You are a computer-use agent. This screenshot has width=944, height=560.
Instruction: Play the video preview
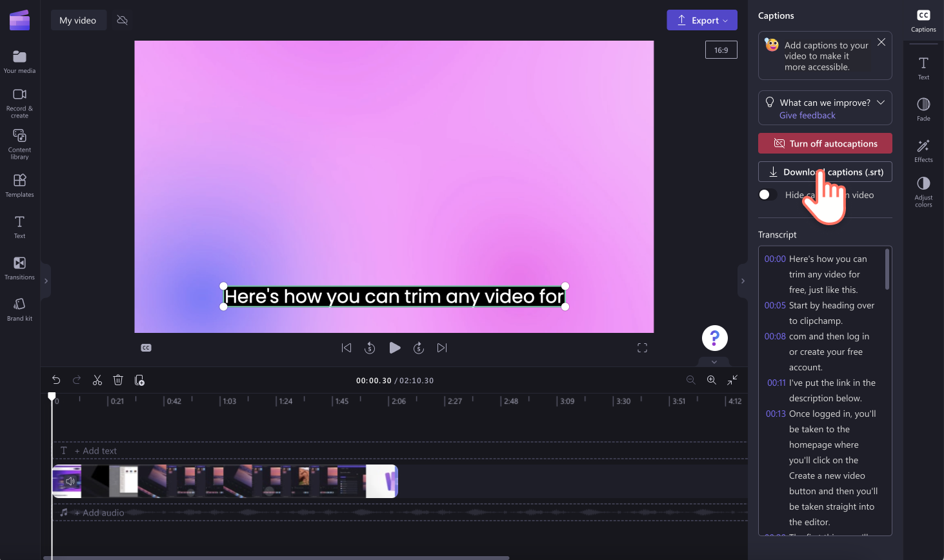point(395,348)
